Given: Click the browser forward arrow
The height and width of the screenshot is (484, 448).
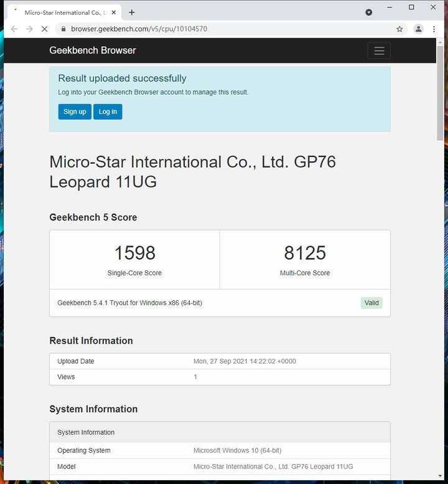Looking at the screenshot, I should coord(29,29).
